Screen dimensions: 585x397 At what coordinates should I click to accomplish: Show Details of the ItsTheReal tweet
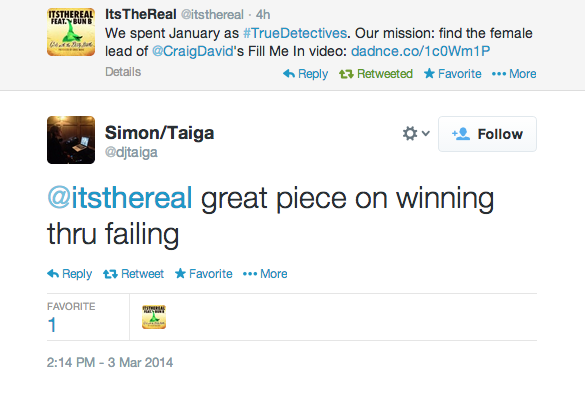click(123, 72)
